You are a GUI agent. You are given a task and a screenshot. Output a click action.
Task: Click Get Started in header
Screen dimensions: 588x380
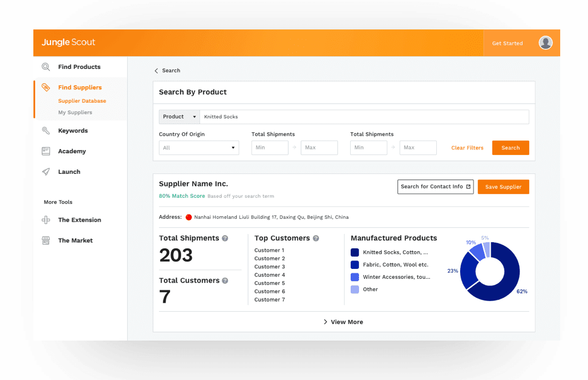pos(507,43)
